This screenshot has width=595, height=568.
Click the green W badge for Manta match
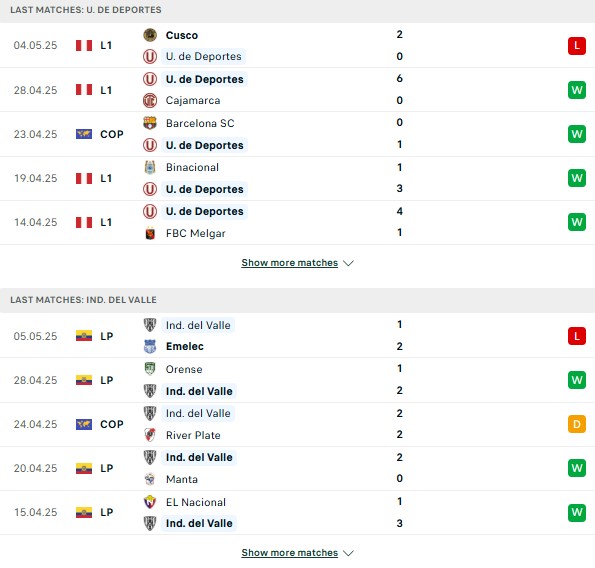click(x=577, y=468)
